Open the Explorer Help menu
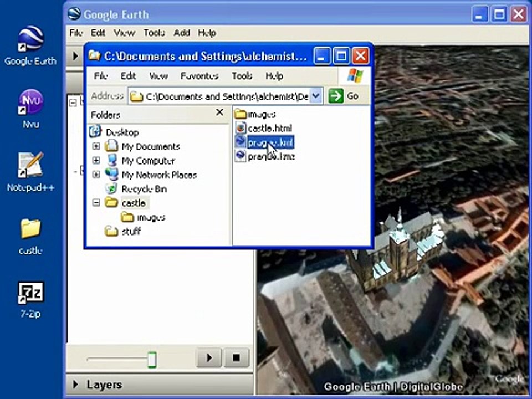The height and width of the screenshot is (399, 532). (274, 76)
